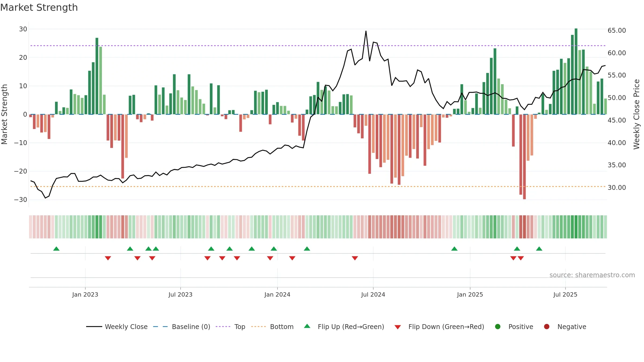The width and height of the screenshot is (644, 362).
Task: Toggle the Baseline (0) legend entry
Action: click(x=181, y=327)
